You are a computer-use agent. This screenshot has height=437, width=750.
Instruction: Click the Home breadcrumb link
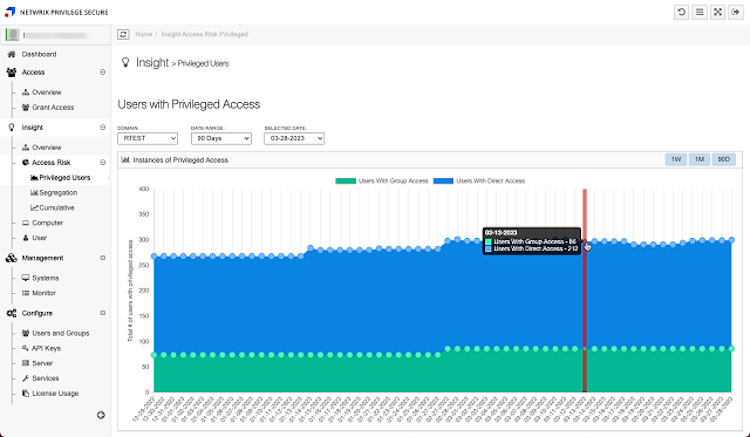(x=145, y=34)
